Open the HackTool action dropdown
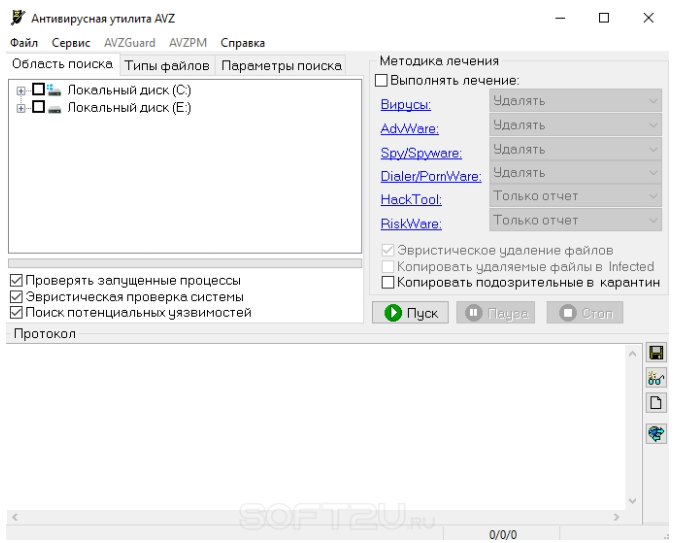 tap(575, 196)
